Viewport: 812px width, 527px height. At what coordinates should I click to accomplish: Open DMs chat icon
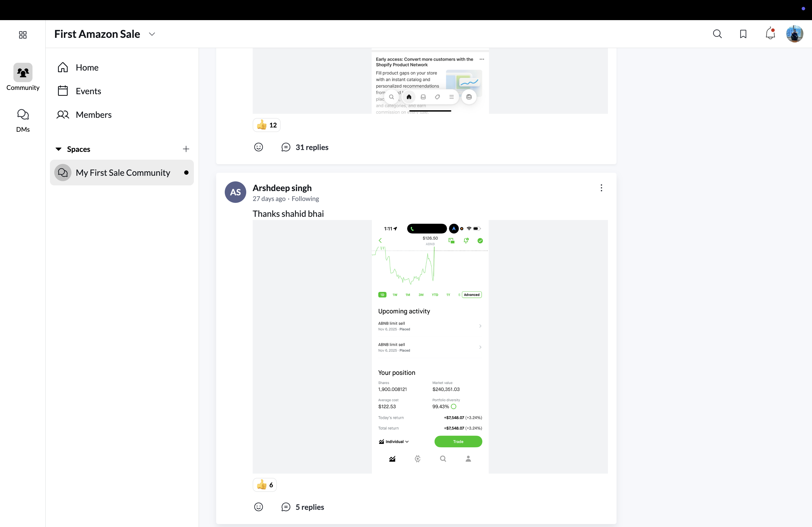coord(23,115)
